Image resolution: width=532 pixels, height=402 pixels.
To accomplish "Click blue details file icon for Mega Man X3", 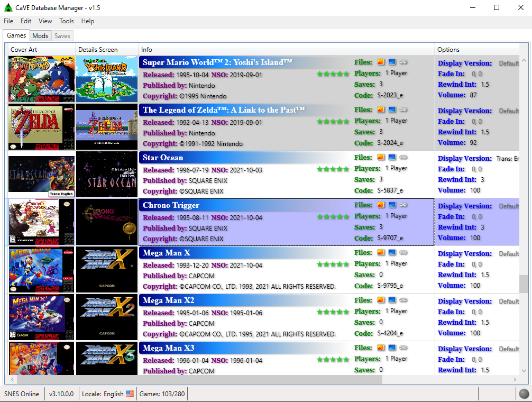I will [x=392, y=348].
